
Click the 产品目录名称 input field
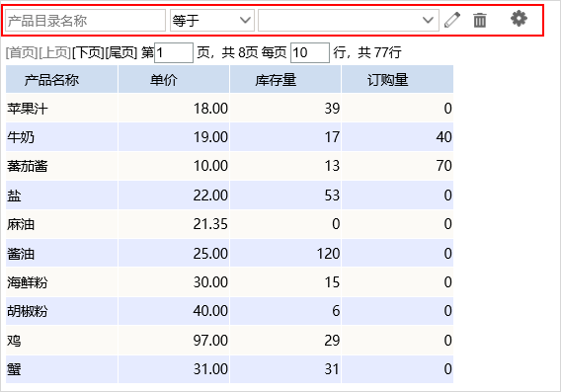85,21
